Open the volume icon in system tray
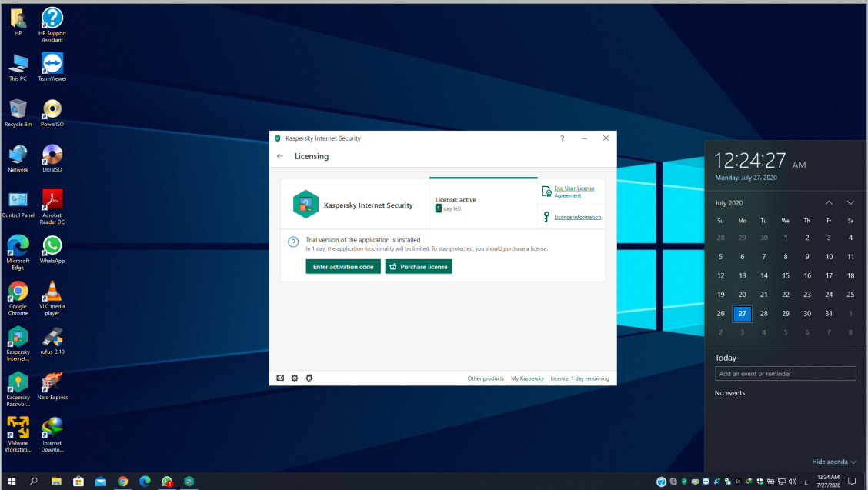This screenshot has width=868, height=490. tap(792, 482)
